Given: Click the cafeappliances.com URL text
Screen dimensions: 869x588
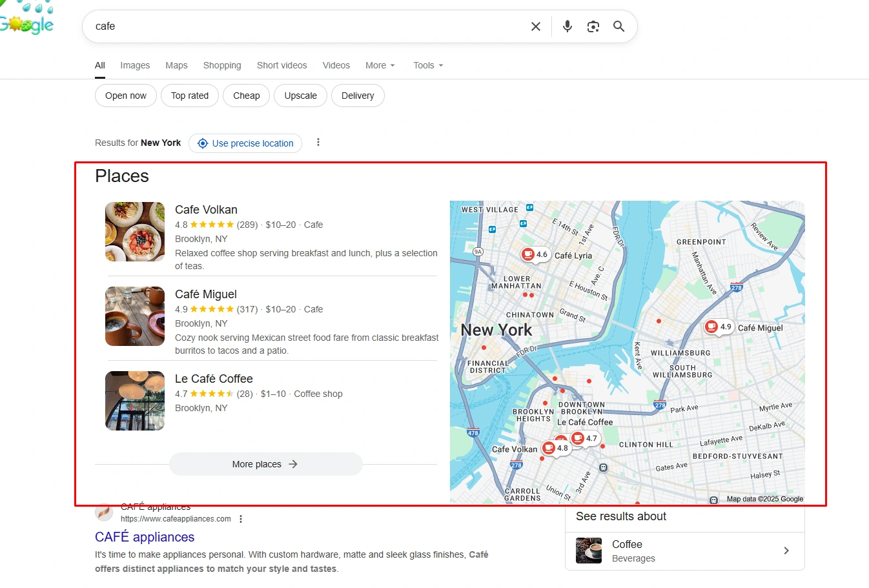Looking at the screenshot, I should [176, 519].
